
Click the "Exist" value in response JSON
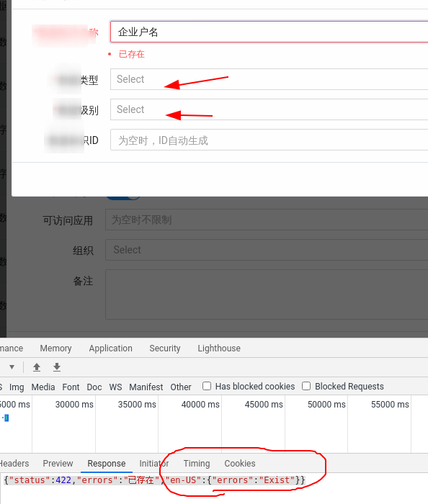tap(277, 480)
